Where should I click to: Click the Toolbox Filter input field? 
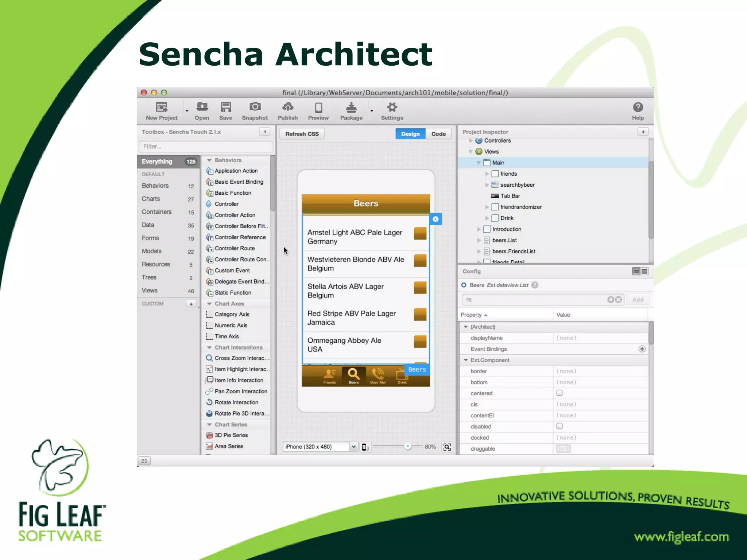coord(206,146)
